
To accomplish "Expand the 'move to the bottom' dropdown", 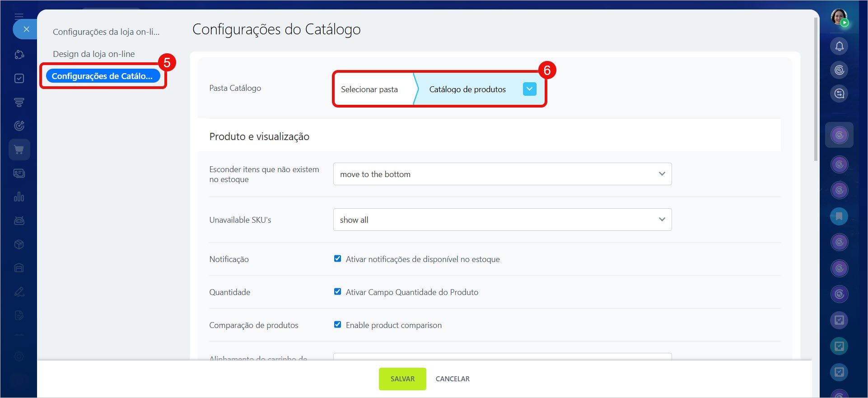I will 502,174.
